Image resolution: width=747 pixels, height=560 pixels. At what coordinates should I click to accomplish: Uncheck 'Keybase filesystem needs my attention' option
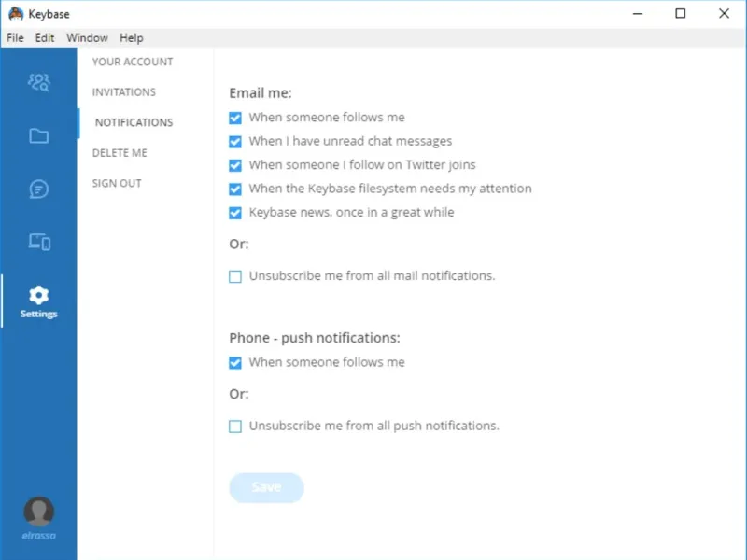coord(235,189)
